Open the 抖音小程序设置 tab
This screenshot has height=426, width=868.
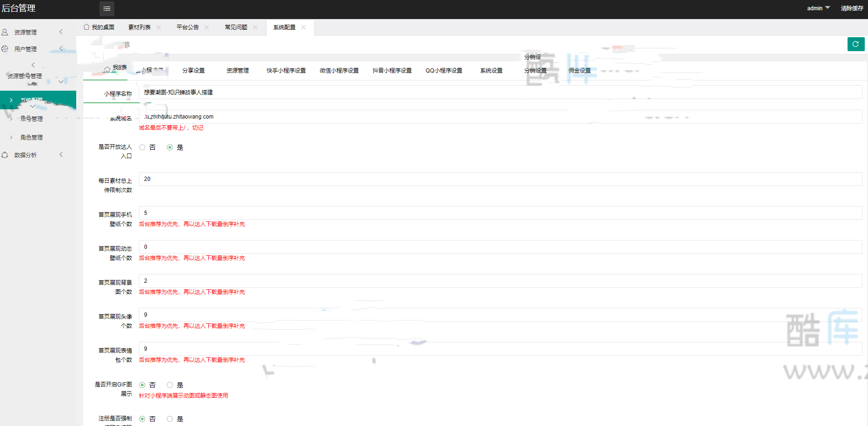point(392,71)
